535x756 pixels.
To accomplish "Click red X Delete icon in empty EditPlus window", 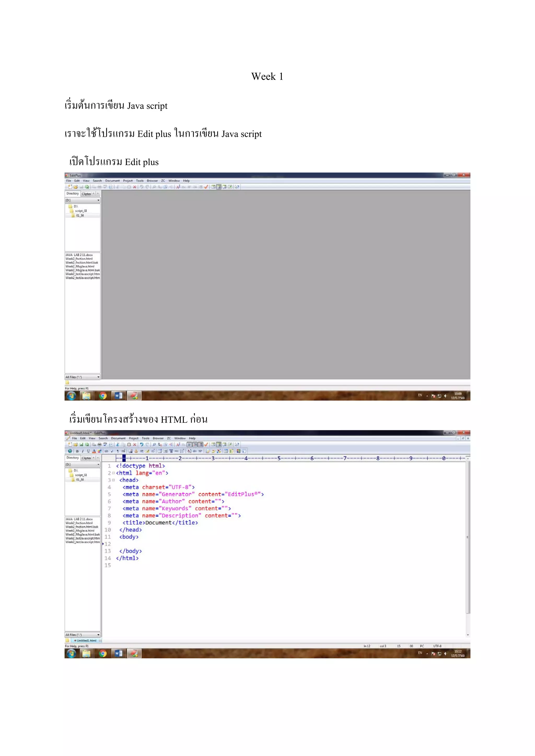I will tap(135, 187).
